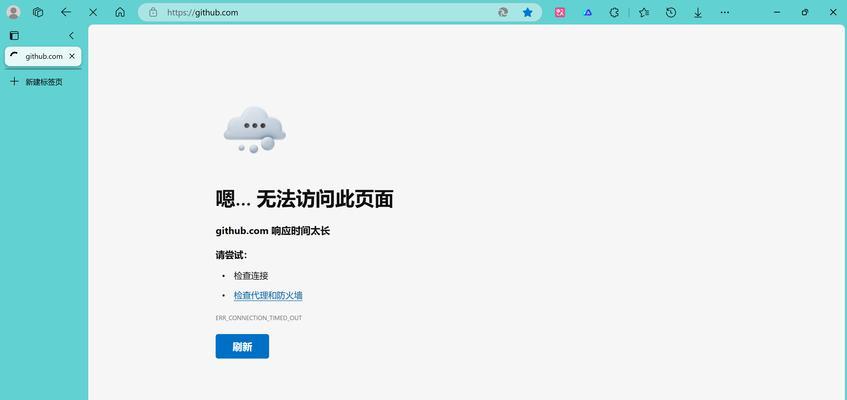The height and width of the screenshot is (400, 847).
Task: Collapse the vertical tabs pane
Action: 71,36
